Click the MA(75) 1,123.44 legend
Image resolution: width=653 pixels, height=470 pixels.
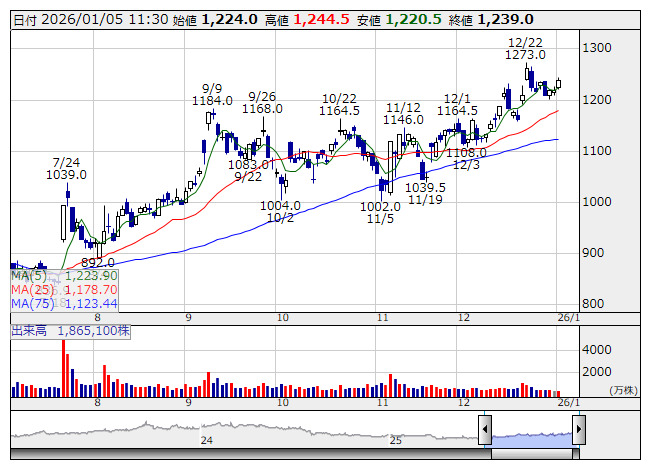coord(64,303)
